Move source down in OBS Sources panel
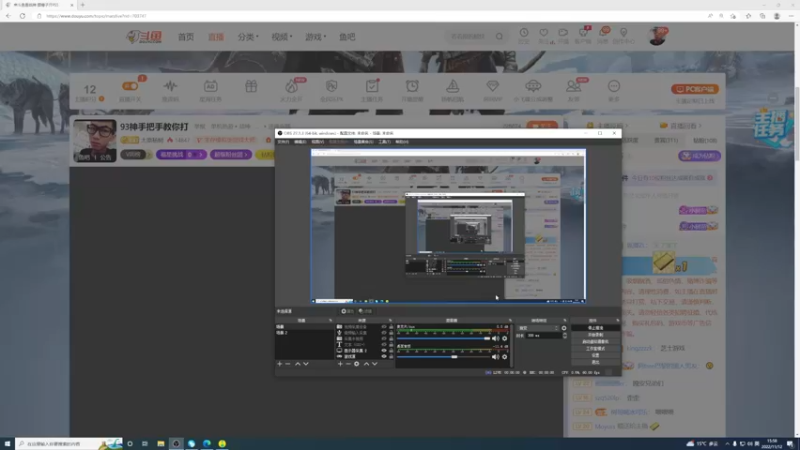Screen dimensions: 800x450 click(374, 364)
